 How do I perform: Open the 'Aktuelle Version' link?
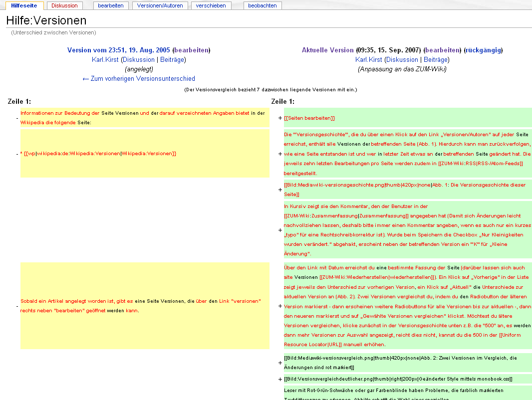tap(327, 50)
